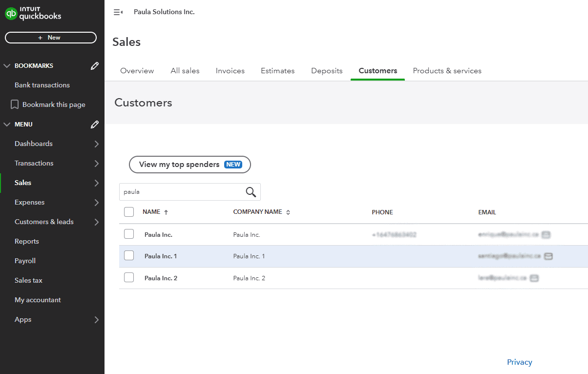Click the Bookmark this page icon
The image size is (588, 374).
click(x=14, y=104)
